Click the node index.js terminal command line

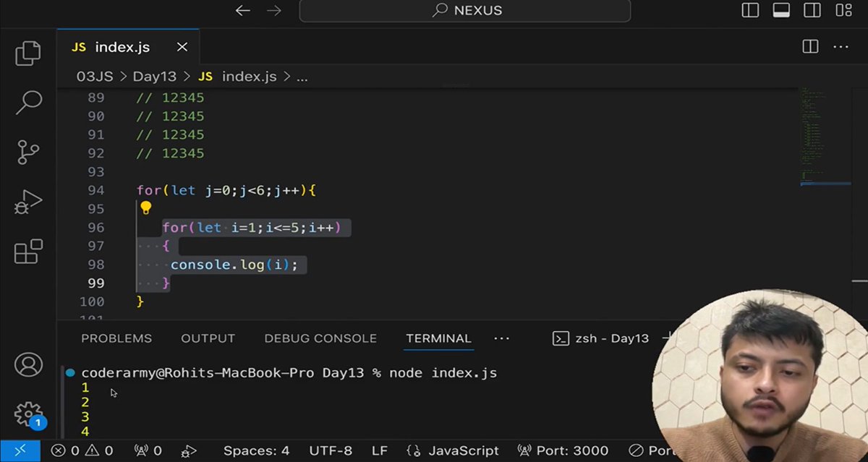point(443,373)
